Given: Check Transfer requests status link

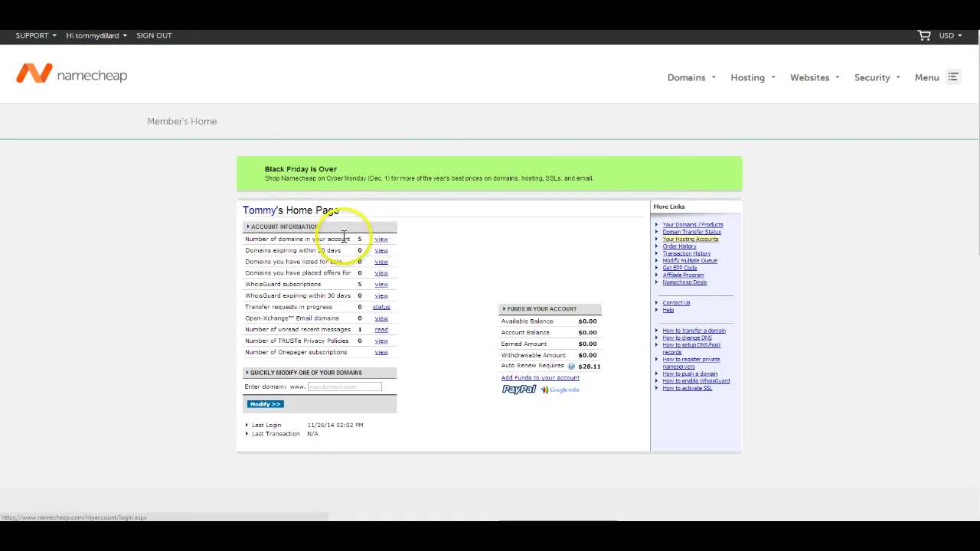Looking at the screenshot, I should tap(381, 307).
